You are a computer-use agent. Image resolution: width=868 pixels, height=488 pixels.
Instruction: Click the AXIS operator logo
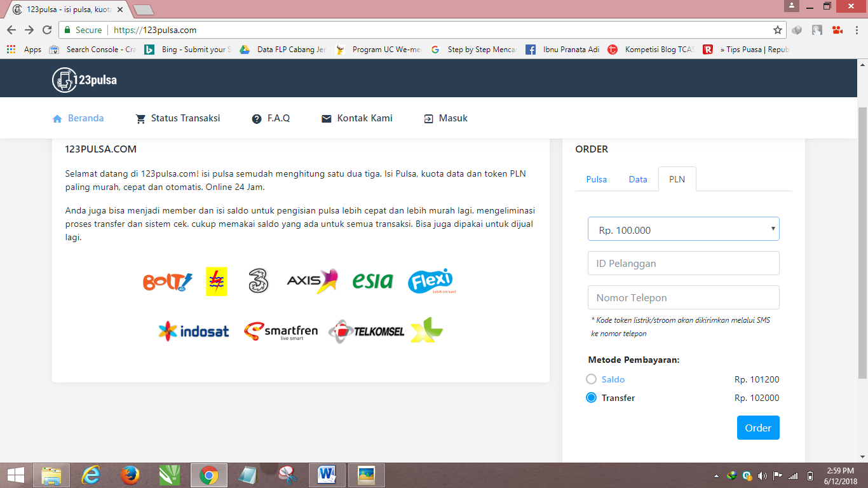coord(312,281)
